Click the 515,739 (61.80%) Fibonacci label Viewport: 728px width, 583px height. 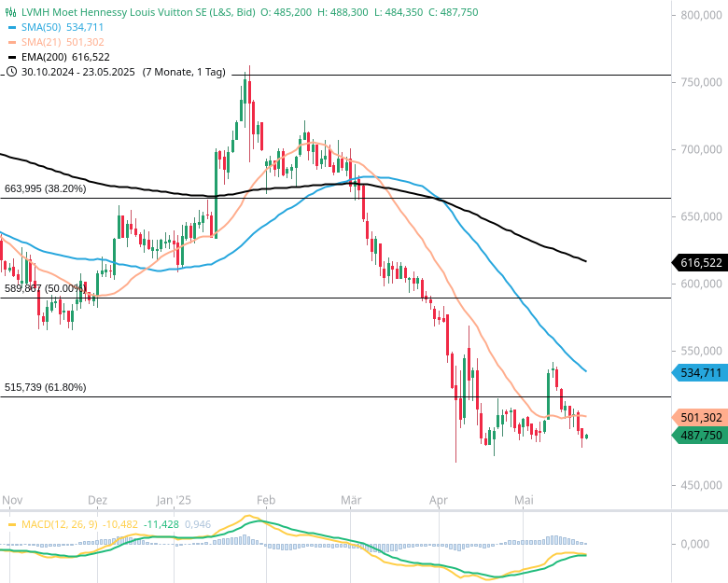[x=46, y=387]
